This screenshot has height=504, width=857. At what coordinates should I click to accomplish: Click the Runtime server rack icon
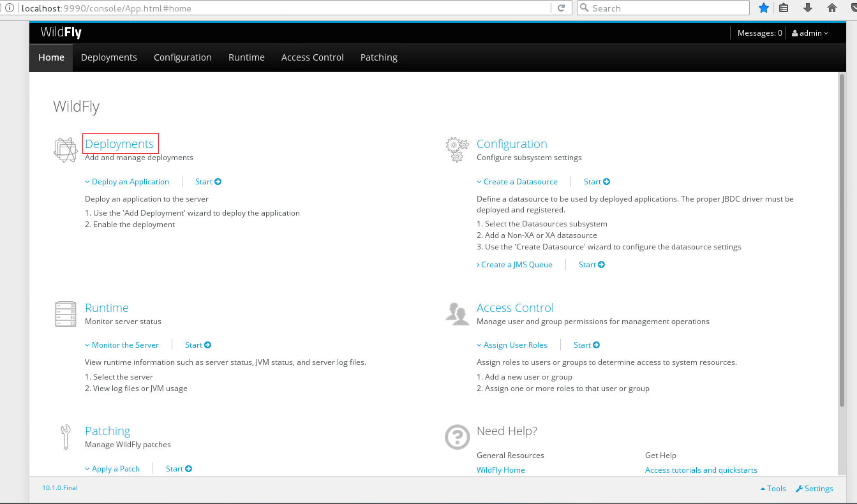click(x=66, y=314)
